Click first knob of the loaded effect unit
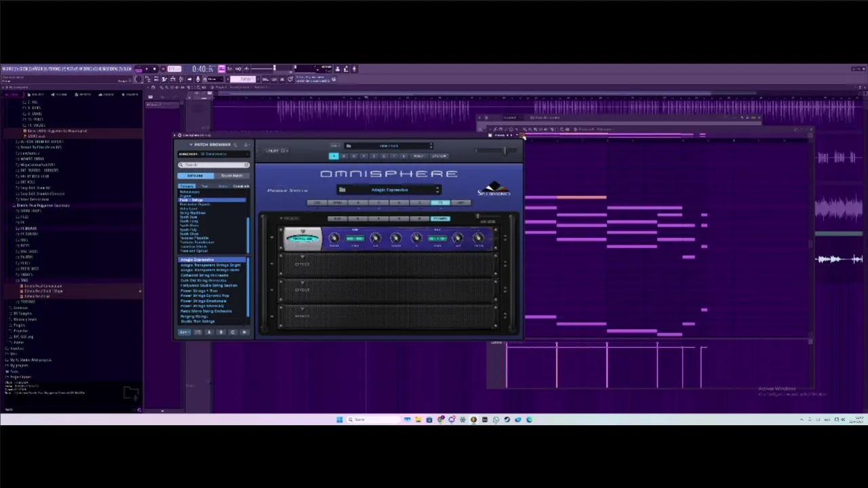 tap(334, 238)
